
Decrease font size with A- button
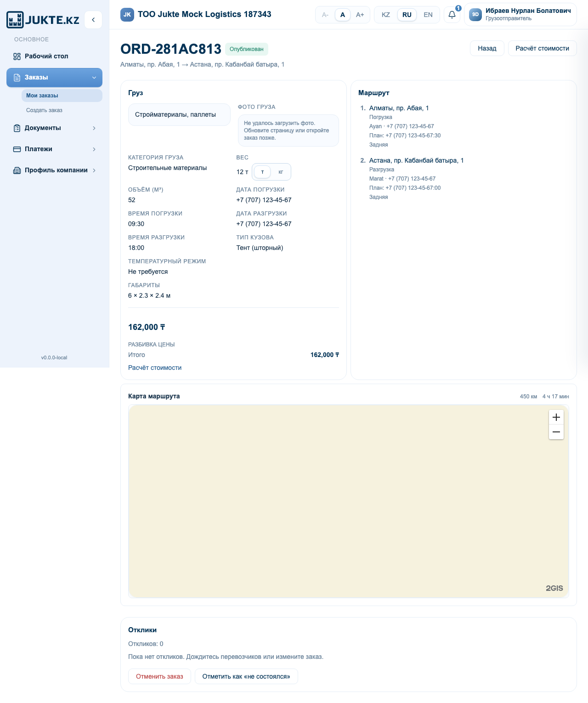(325, 15)
